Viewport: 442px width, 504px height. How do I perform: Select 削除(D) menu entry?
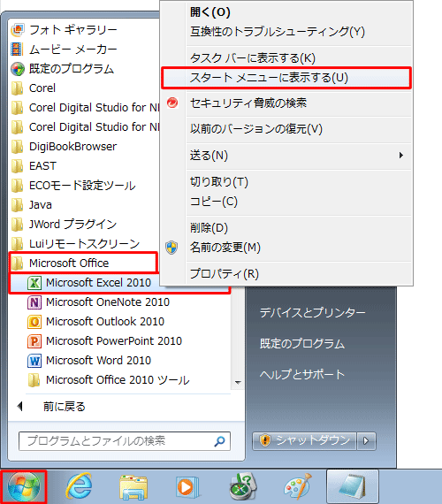pos(209,228)
